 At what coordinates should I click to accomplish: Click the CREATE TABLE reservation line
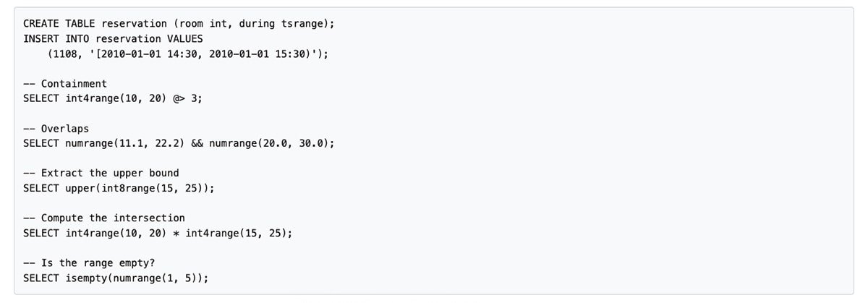point(179,24)
